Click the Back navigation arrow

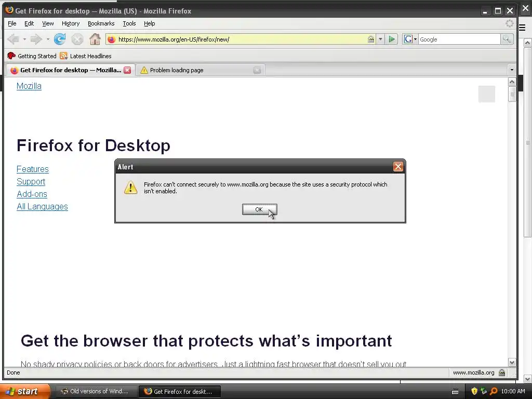click(x=14, y=39)
